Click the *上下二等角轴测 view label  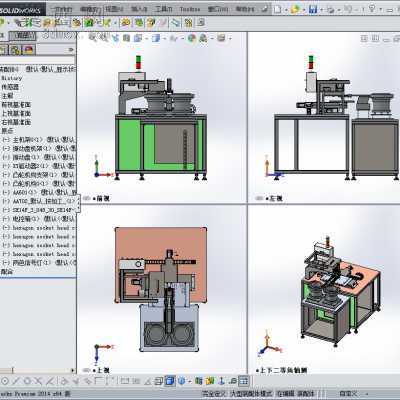tap(282, 370)
